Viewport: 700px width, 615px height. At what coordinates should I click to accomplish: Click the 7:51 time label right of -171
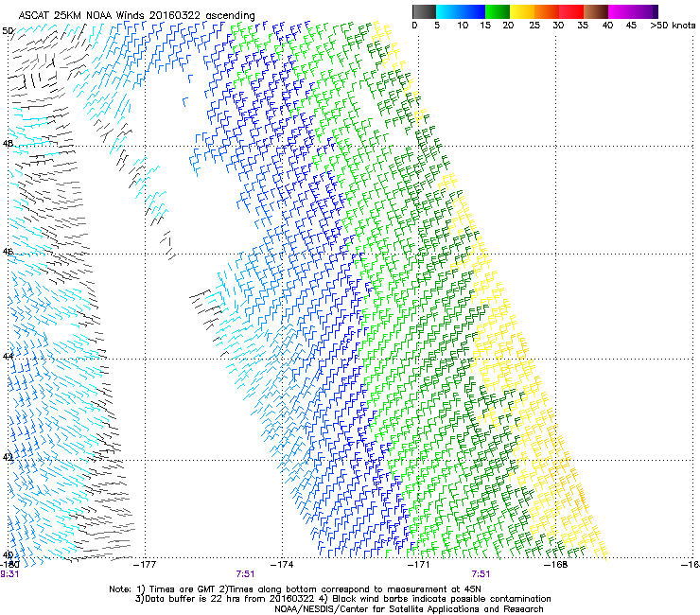[x=481, y=574]
